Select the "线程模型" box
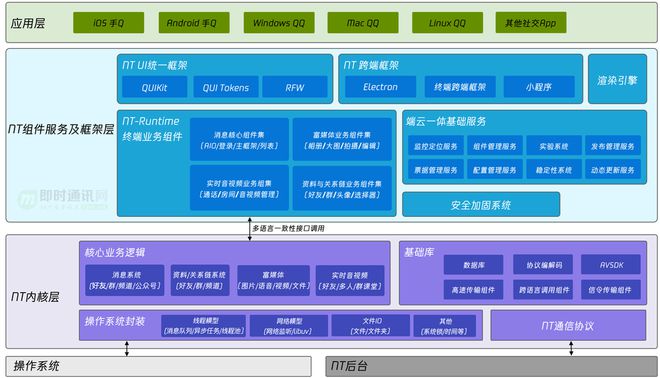Viewport: 660px width, 378px height. 204,326
